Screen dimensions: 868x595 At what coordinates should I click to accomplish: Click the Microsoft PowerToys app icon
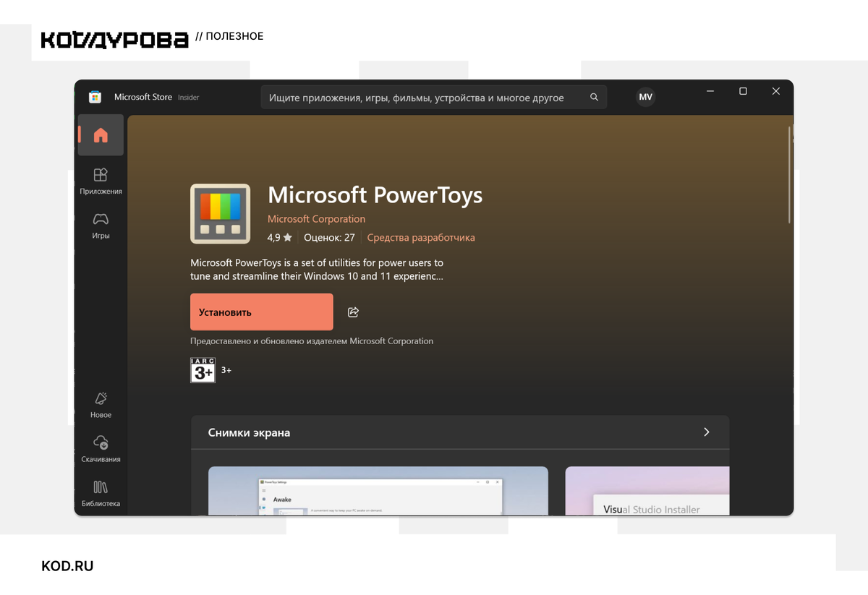[x=220, y=213]
